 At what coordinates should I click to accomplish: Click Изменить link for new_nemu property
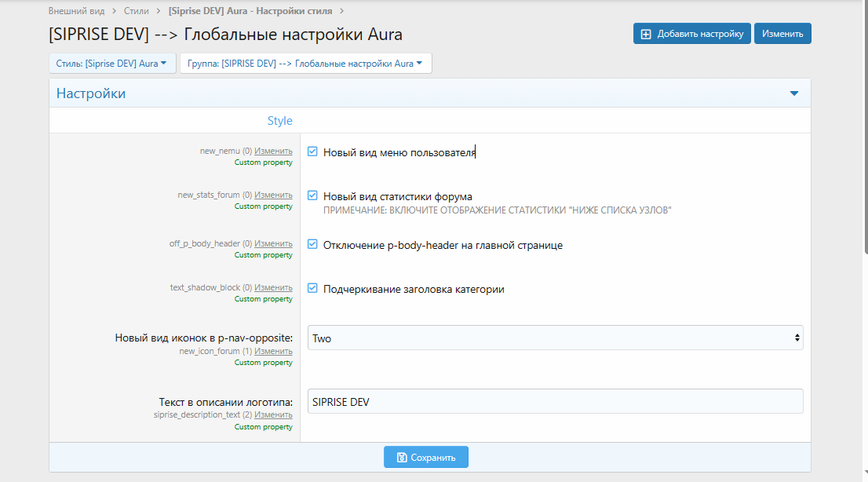(273, 152)
